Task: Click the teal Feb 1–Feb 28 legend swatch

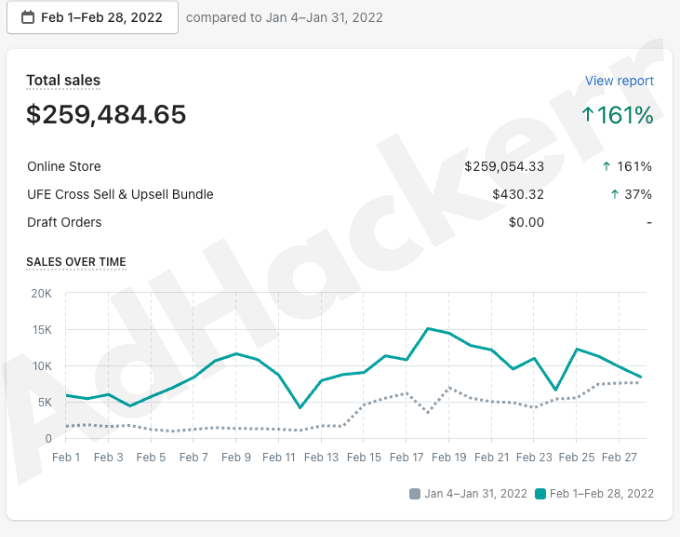Action: pyautogui.click(x=541, y=494)
